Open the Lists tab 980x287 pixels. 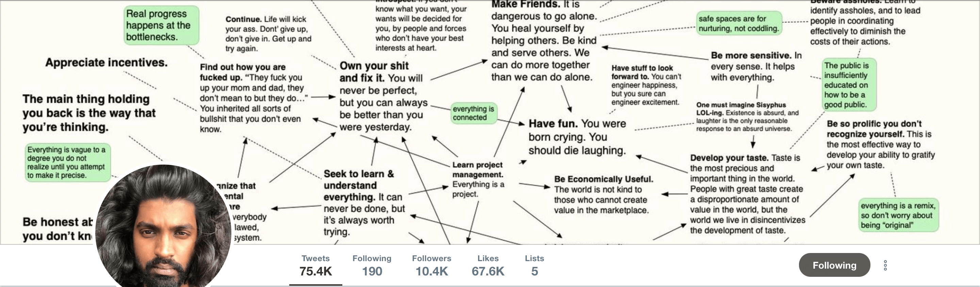click(x=535, y=265)
